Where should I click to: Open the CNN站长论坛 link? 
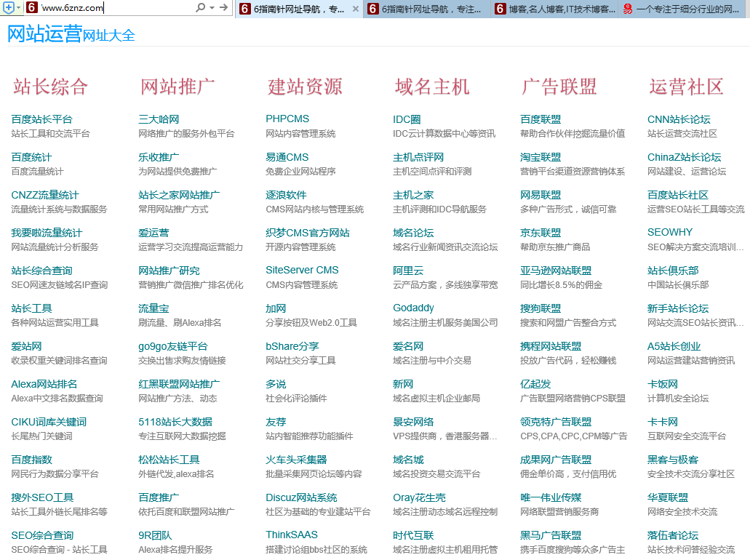tap(679, 119)
